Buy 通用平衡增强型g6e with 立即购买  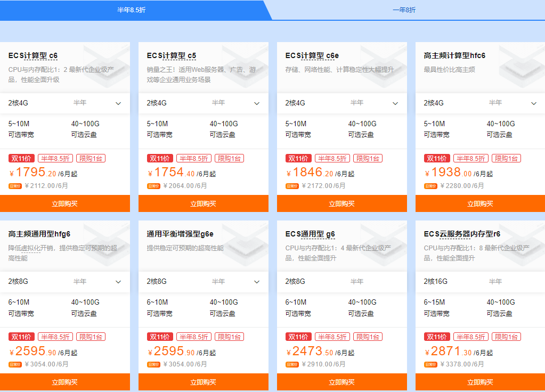[204, 382]
